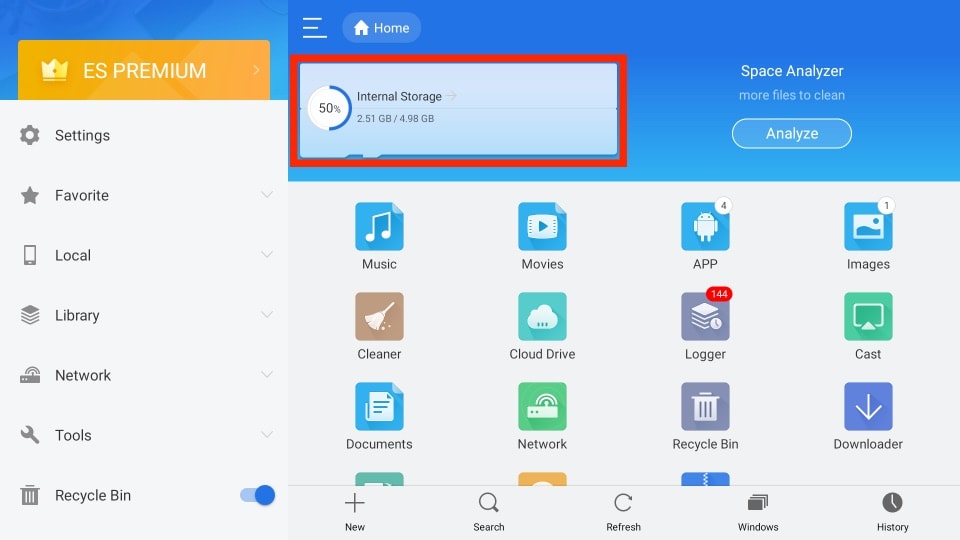The image size is (960, 540).
Task: Open the Music category
Action: pos(379,237)
